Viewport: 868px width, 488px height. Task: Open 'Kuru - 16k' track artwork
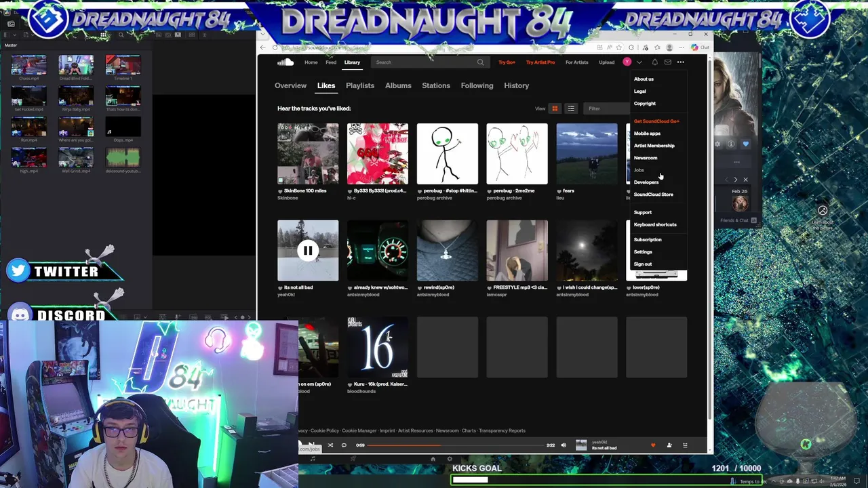coord(378,348)
